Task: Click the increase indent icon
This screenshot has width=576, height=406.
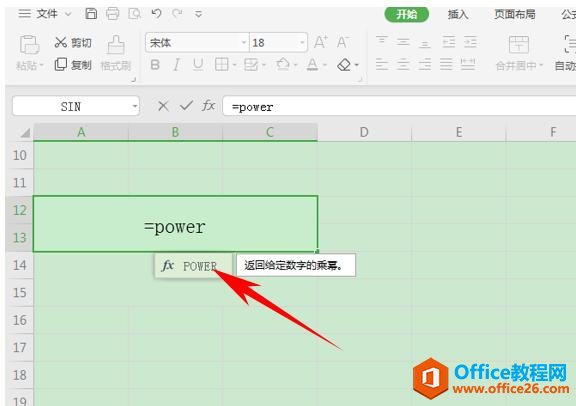Action: pos(470,42)
